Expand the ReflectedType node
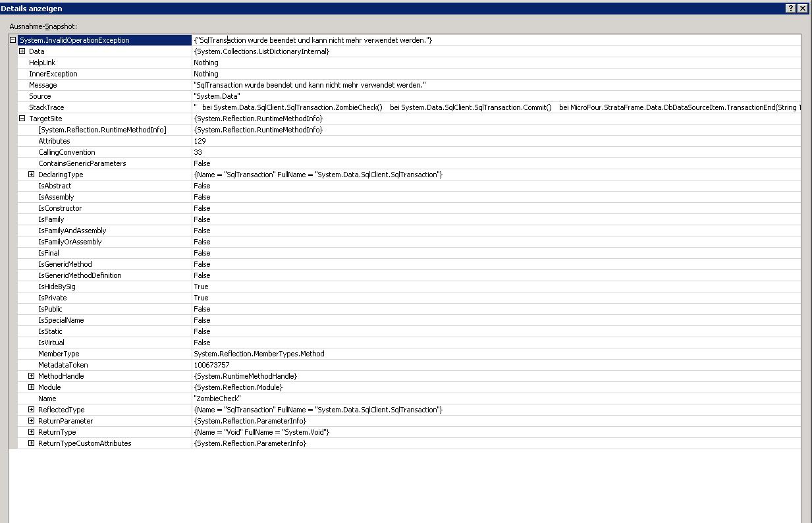This screenshot has width=812, height=523. 31,410
